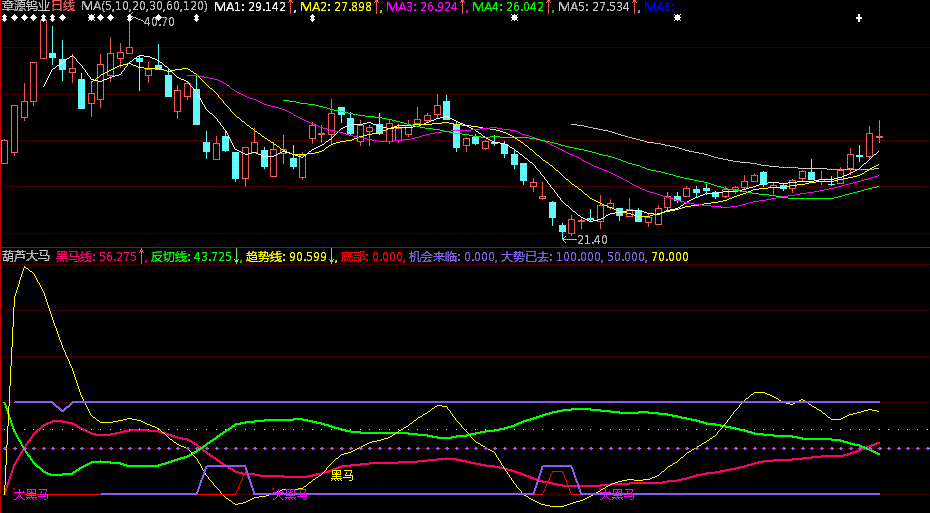Click the yellow 黑马 signal label
930x513 pixels.
click(x=342, y=475)
